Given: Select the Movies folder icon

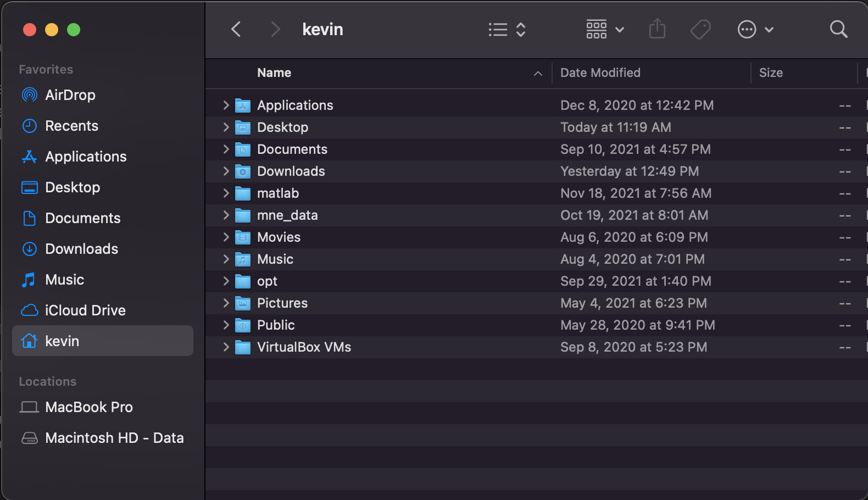Looking at the screenshot, I should (x=243, y=237).
